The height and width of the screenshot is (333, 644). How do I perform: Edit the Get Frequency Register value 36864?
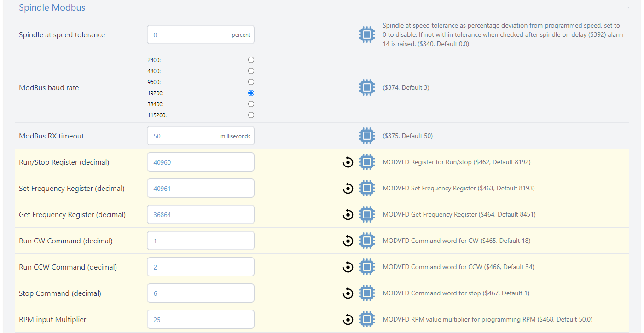201,214
